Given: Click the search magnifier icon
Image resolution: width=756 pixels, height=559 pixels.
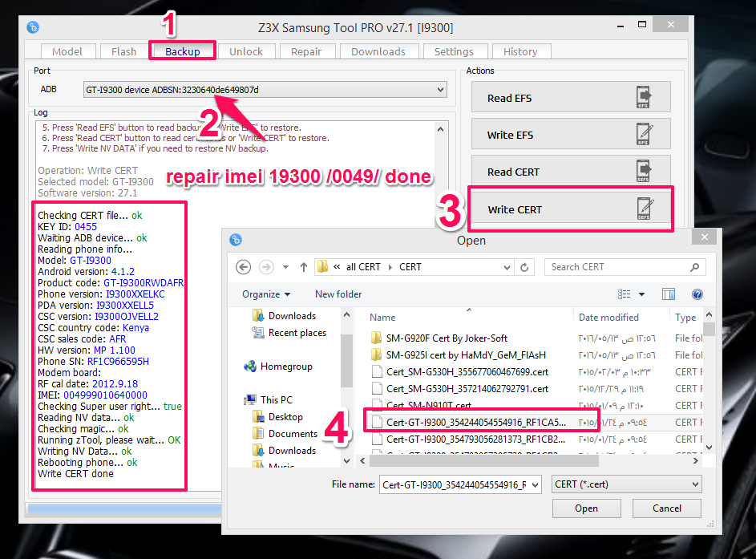Looking at the screenshot, I should pos(694,267).
